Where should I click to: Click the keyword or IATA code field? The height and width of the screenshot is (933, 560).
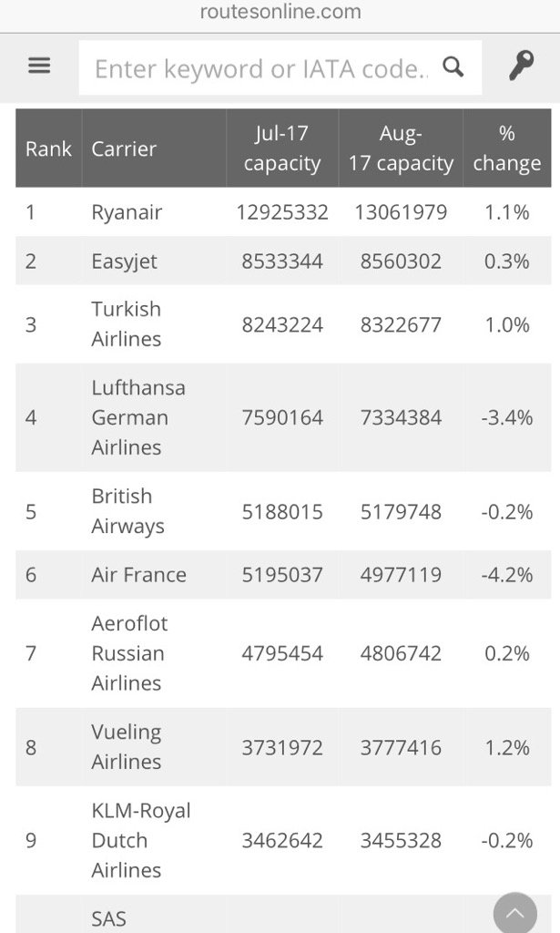pos(261,68)
